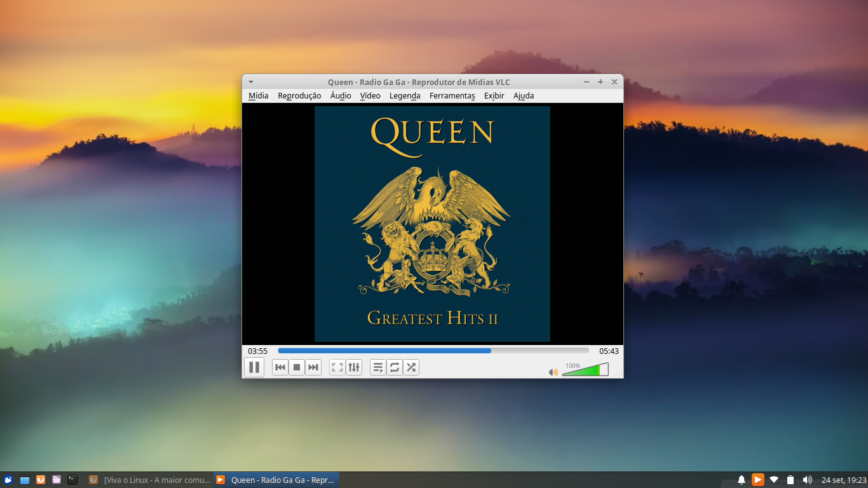Launch the terminal emulator from the taskbar

pos(72,480)
